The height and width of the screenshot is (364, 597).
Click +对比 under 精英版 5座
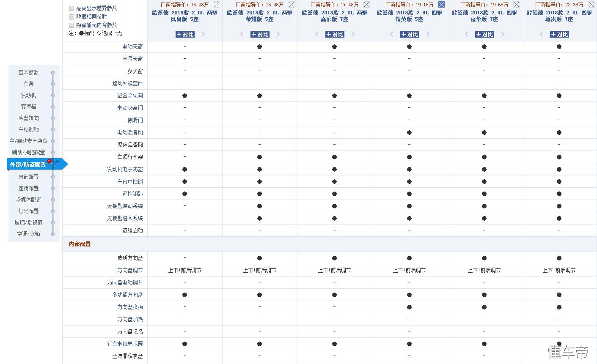(x=410, y=34)
